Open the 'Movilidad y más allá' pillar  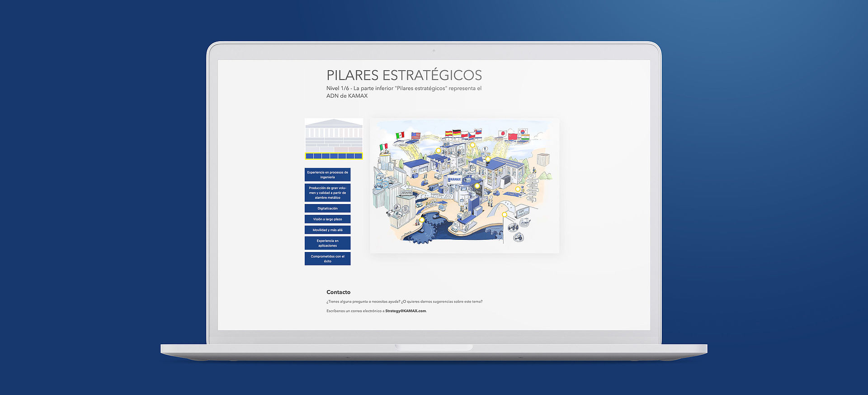(328, 230)
